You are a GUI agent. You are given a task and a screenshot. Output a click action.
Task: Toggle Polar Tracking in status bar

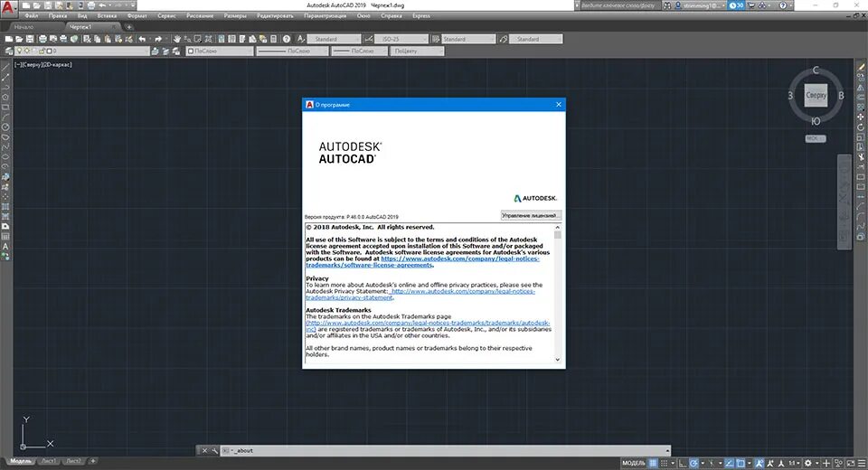point(693,463)
